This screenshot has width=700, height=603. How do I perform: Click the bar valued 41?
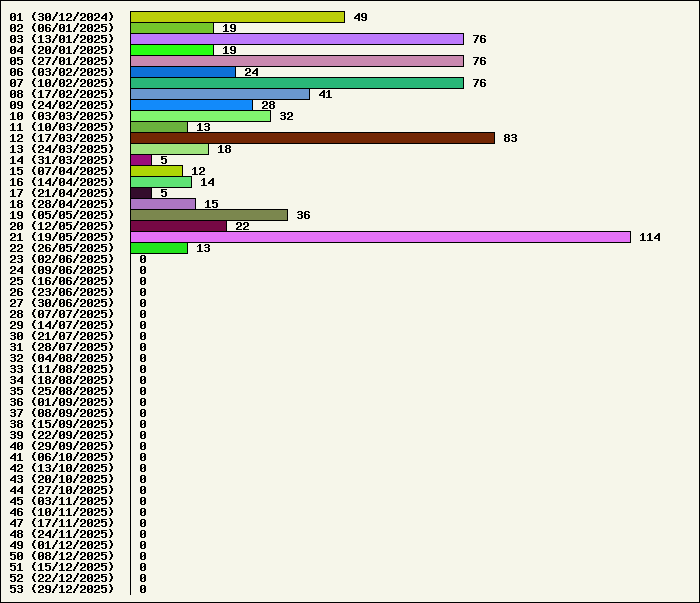tap(220, 94)
